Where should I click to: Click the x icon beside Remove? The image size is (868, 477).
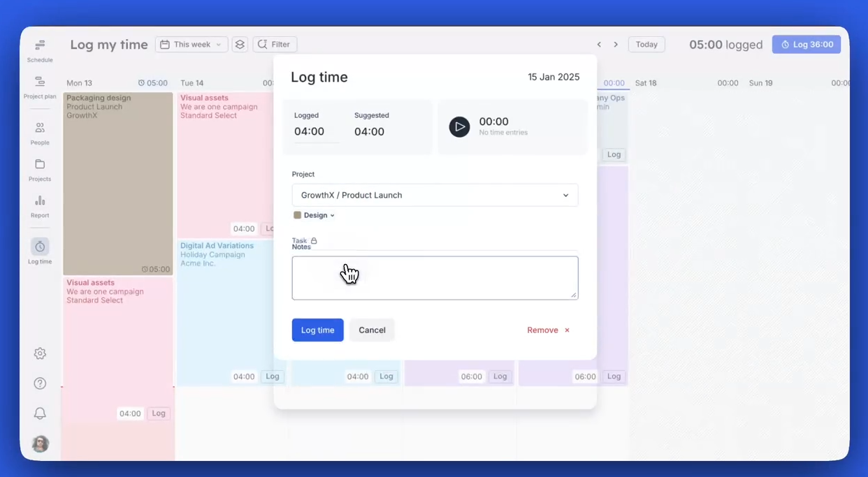567,330
